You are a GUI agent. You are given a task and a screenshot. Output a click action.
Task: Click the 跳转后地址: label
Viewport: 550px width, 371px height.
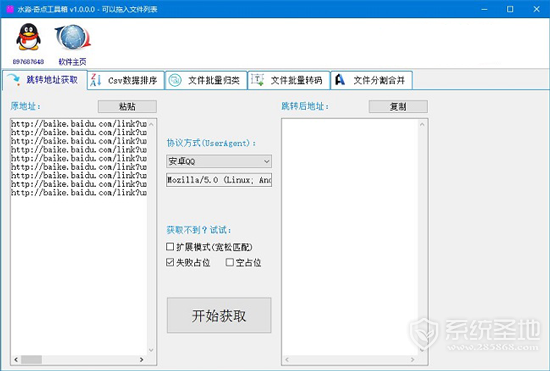point(305,106)
